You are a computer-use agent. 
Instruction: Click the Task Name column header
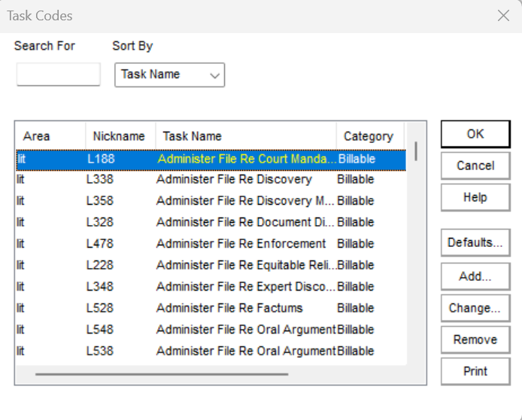point(245,136)
